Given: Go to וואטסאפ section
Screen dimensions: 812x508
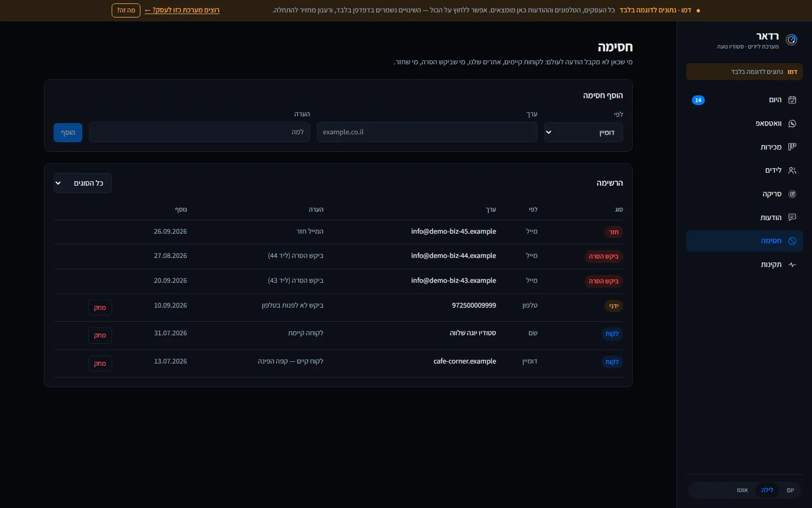Looking at the screenshot, I should click(744, 124).
